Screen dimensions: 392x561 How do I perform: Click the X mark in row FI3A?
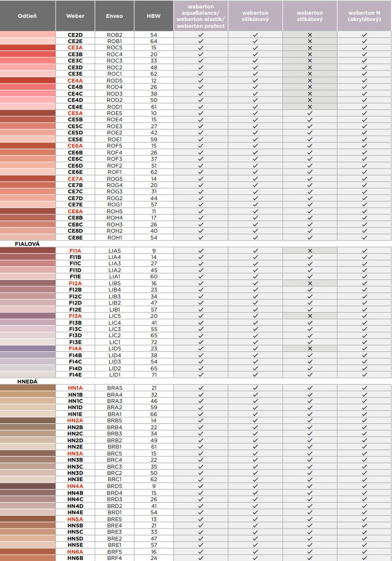click(310, 316)
